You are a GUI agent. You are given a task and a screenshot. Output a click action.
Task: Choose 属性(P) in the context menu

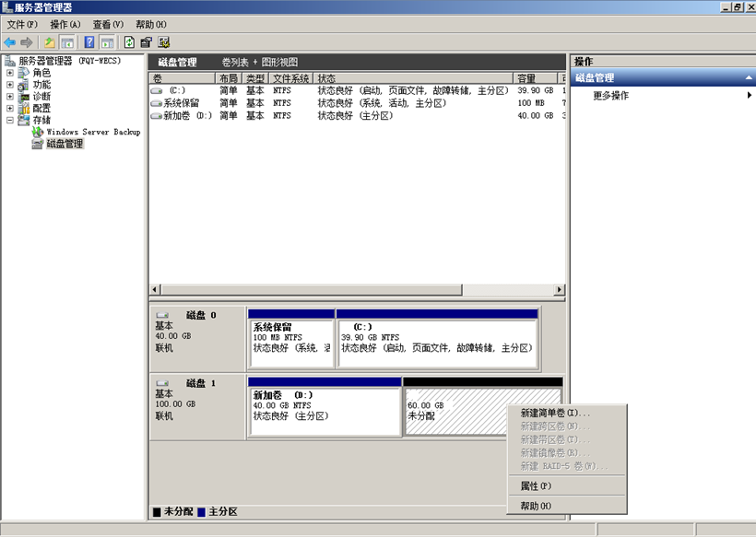click(x=536, y=485)
